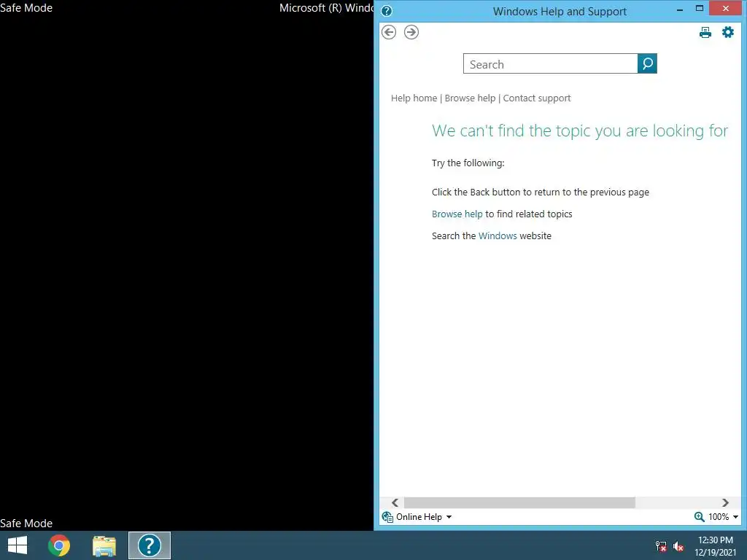Open the 100% zoom level dropdown arrow
This screenshot has height=560, width=747.
pos(735,517)
